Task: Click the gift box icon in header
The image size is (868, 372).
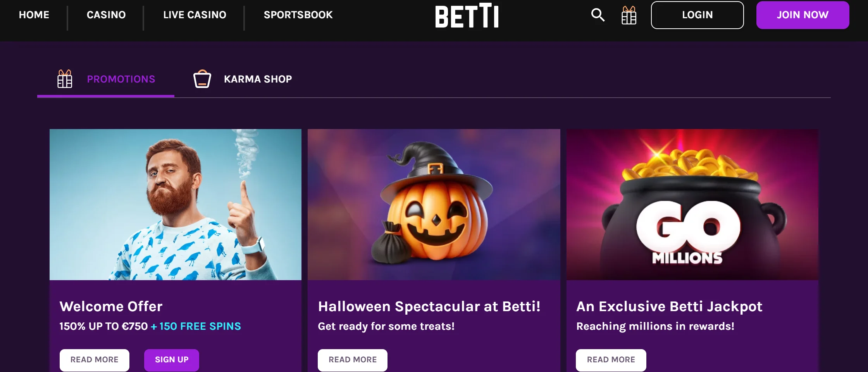Action: tap(629, 15)
